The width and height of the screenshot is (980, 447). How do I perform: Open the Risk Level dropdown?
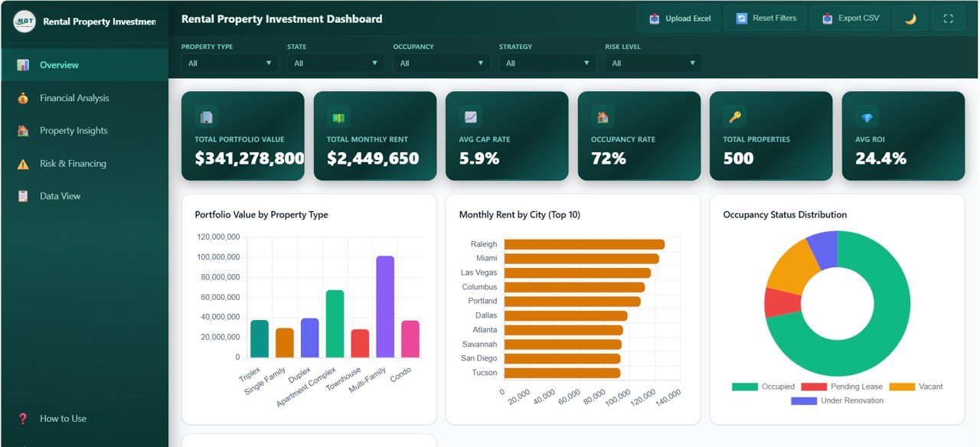[652, 63]
